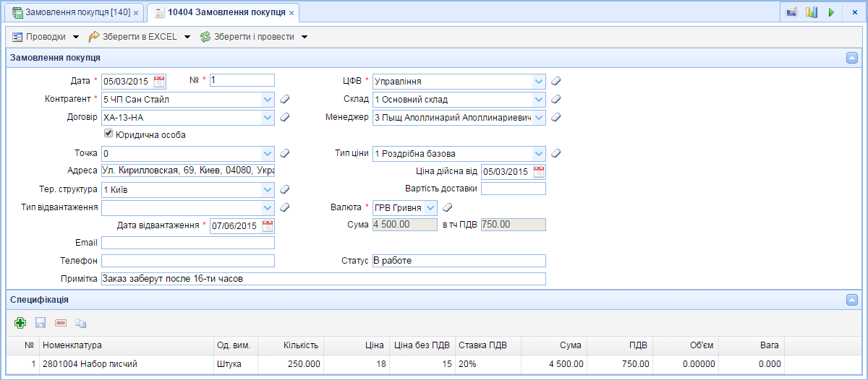The image size is (868, 380).
Task: Click the Адреса input field
Action: 188,171
